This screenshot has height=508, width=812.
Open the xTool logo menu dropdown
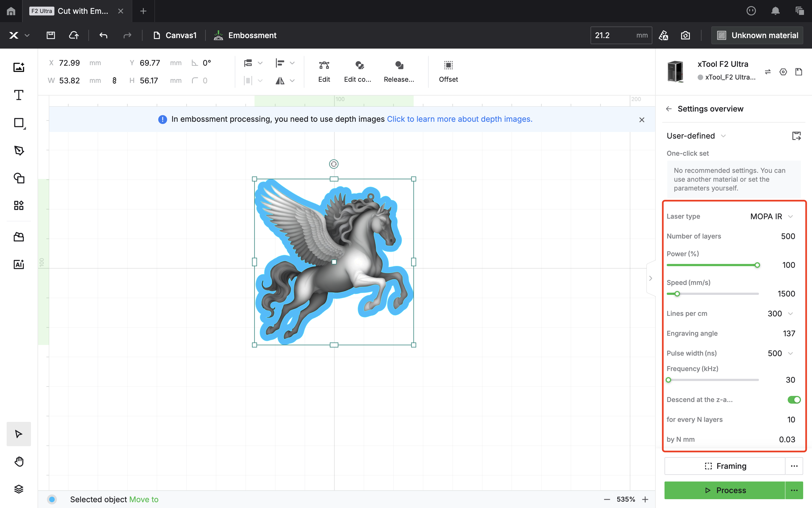pyautogui.click(x=19, y=35)
